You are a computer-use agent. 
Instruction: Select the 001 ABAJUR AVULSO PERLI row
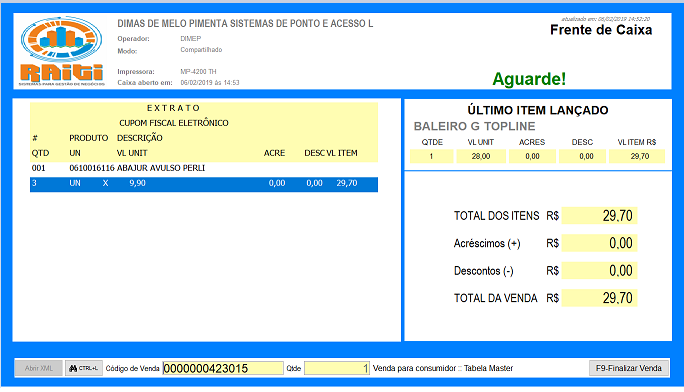pyautogui.click(x=204, y=168)
